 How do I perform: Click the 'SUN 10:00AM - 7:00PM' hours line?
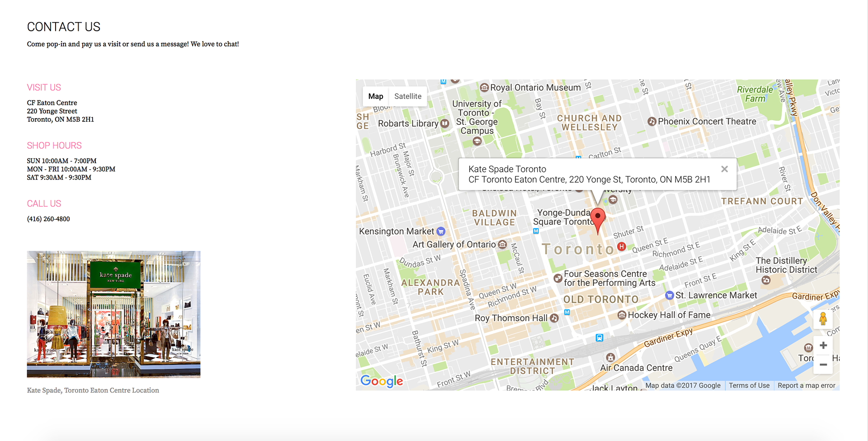pyautogui.click(x=61, y=161)
